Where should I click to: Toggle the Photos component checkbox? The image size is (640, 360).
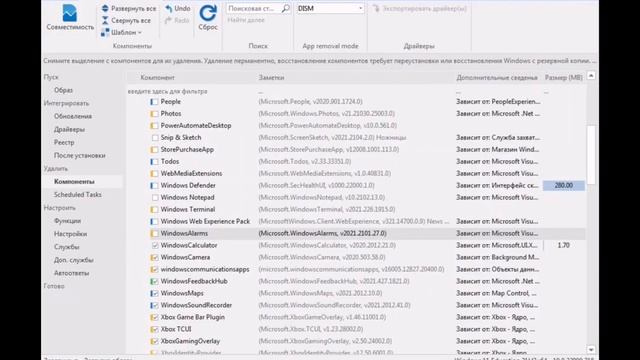(154, 113)
